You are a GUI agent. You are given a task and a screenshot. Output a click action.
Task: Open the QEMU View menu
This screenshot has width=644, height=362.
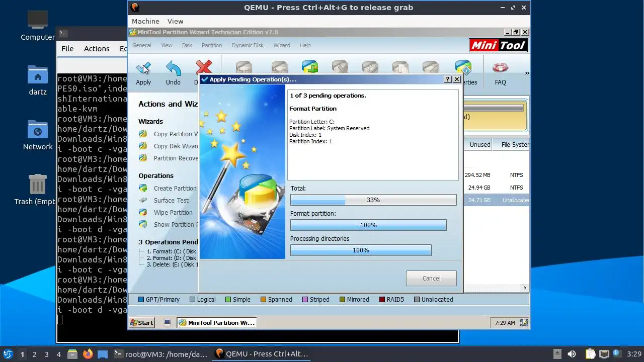pos(175,21)
